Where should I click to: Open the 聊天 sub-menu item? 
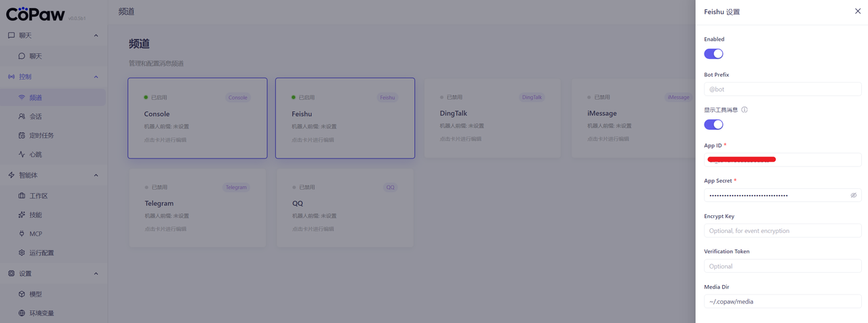click(x=54, y=56)
